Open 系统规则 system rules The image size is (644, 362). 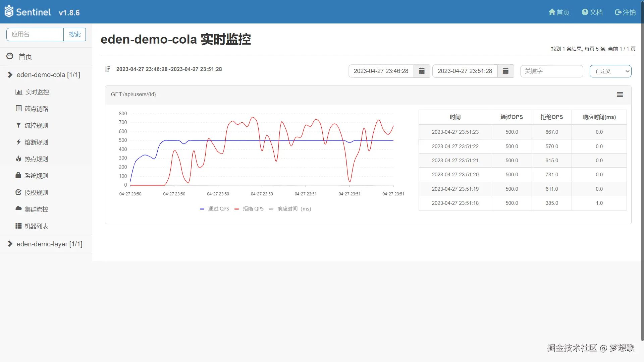(36, 176)
